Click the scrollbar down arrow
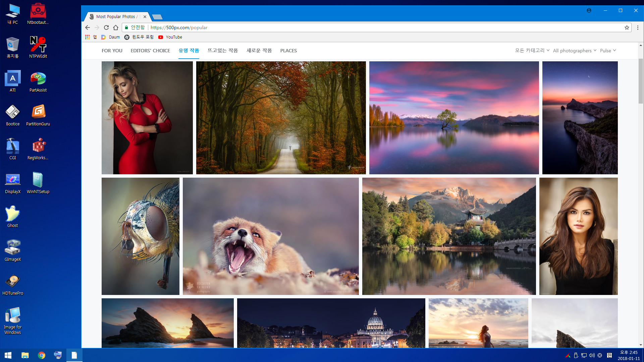This screenshot has width=644, height=362. pos(641,345)
